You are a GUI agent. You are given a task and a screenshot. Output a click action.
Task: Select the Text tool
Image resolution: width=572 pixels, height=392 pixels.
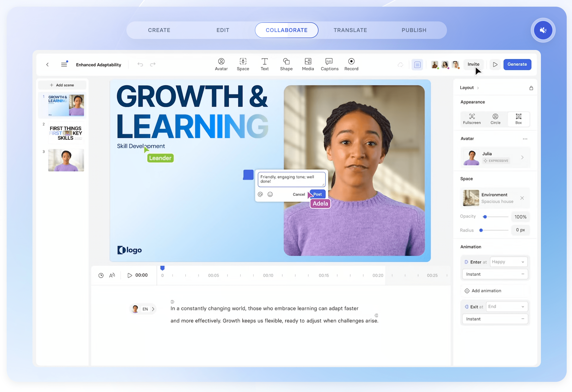point(264,64)
